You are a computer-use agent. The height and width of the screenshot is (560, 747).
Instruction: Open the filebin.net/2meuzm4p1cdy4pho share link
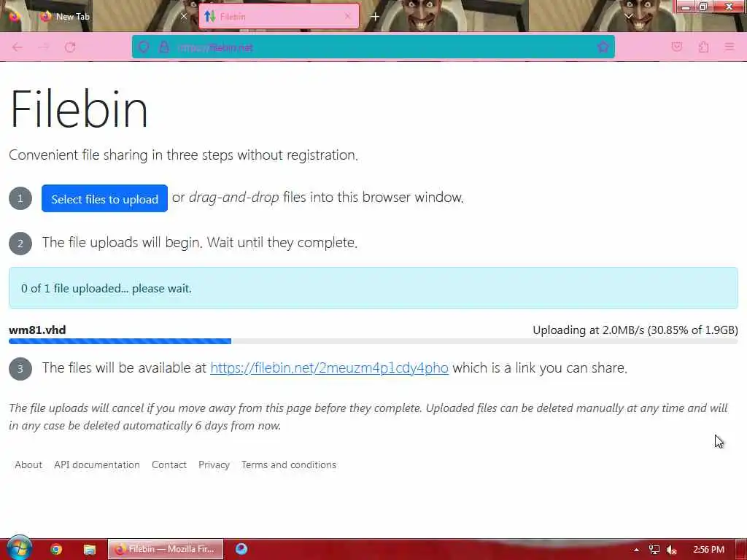pos(329,368)
